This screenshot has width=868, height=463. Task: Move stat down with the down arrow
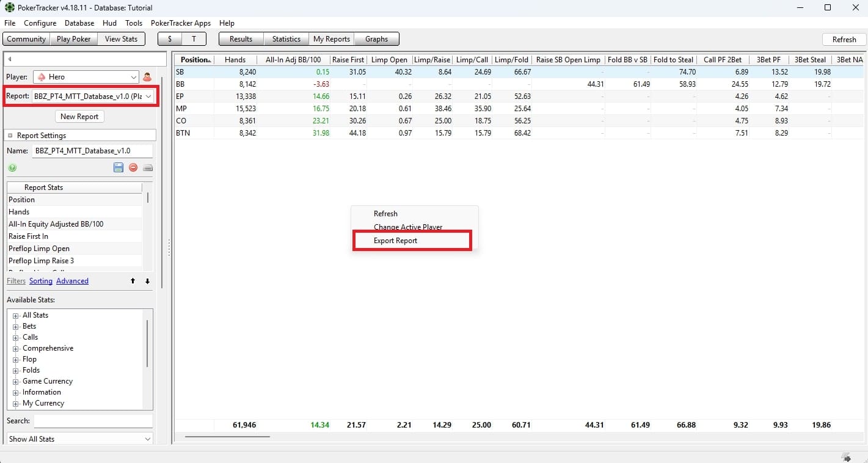(147, 281)
